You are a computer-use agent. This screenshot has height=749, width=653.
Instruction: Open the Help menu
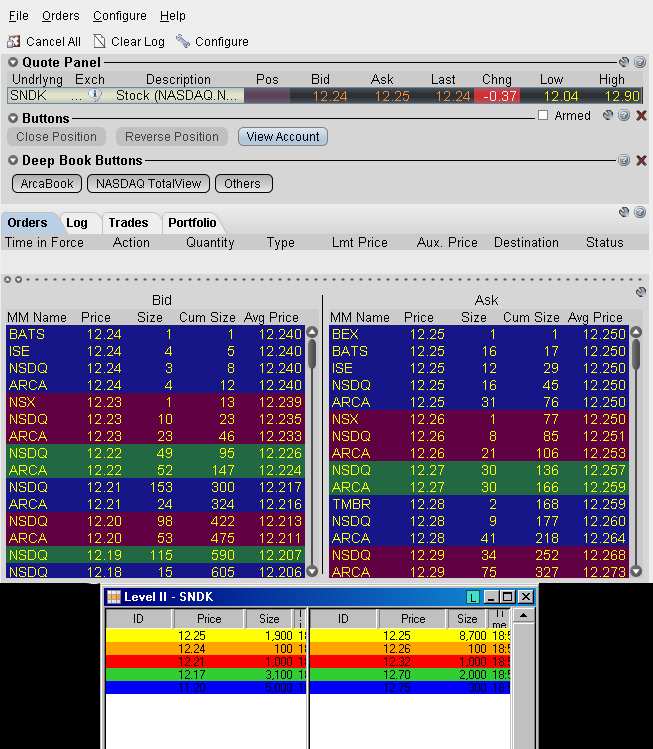[172, 16]
